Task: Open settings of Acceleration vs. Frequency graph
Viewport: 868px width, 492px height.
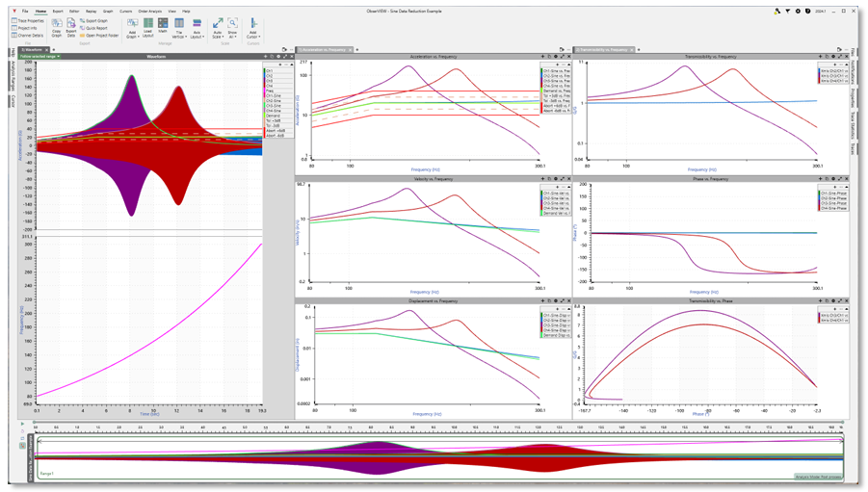Action: tap(556, 57)
